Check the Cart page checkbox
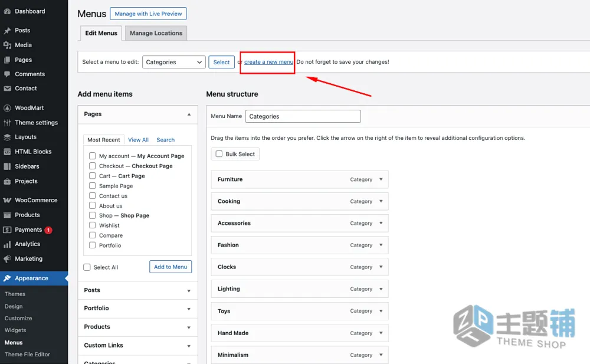The width and height of the screenshot is (590, 364). click(92, 175)
